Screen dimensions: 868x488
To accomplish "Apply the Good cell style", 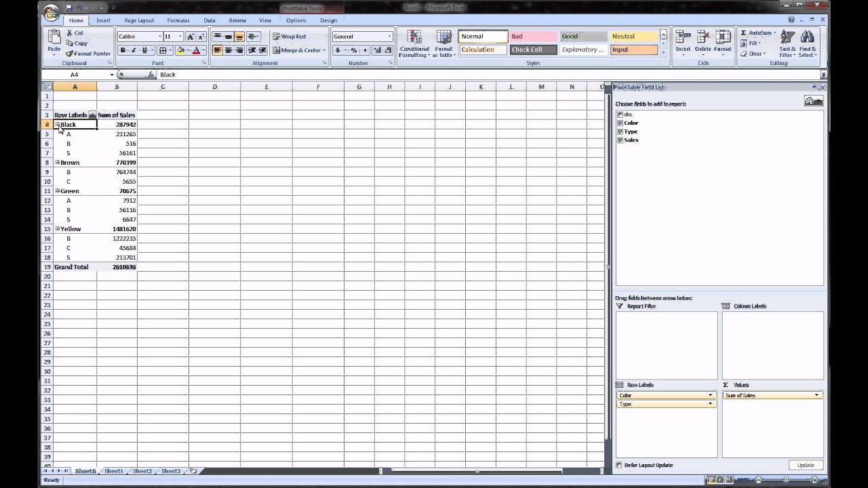I will (583, 37).
